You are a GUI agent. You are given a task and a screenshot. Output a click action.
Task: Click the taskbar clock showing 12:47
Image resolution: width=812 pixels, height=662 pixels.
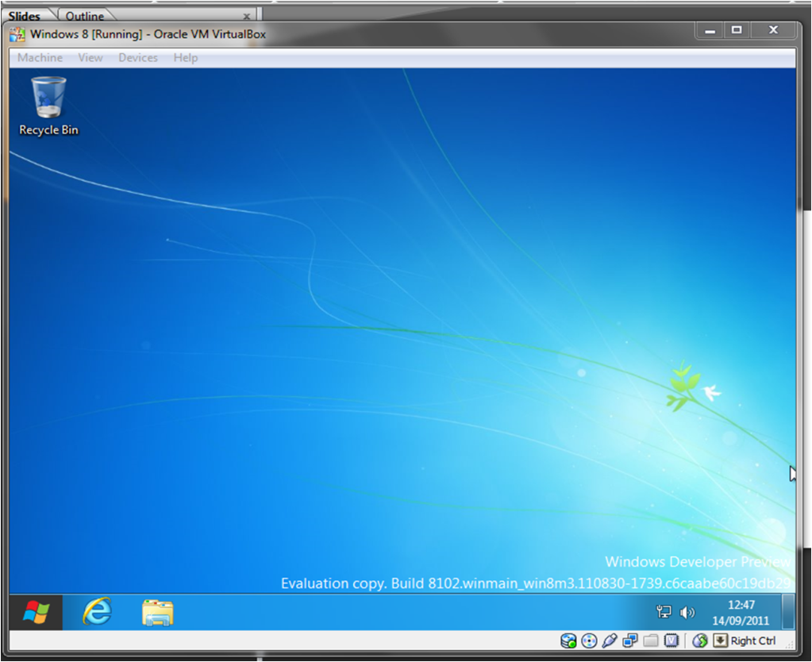coord(740,612)
